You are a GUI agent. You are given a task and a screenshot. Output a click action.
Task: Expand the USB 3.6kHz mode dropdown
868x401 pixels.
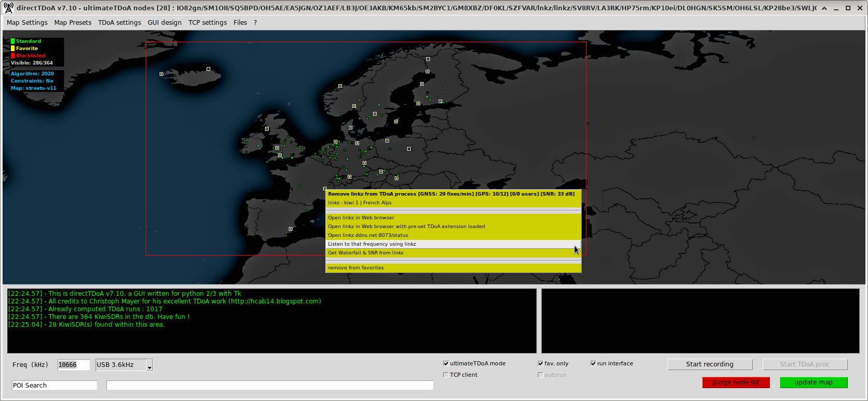[149, 365]
